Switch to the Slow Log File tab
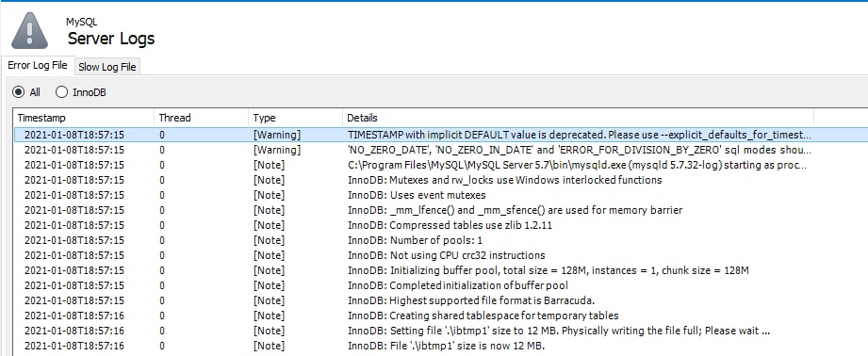Screen dimensions: 868x356 click(x=106, y=67)
